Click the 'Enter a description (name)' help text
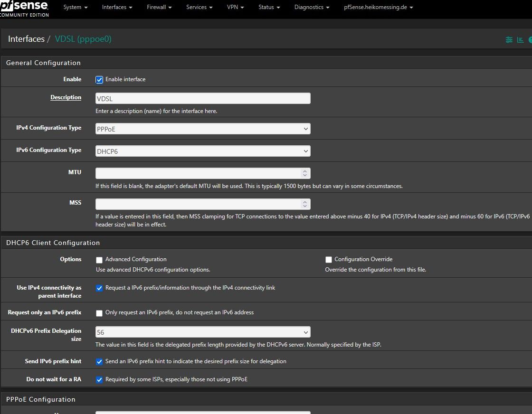This screenshot has height=414, width=532. [156, 111]
